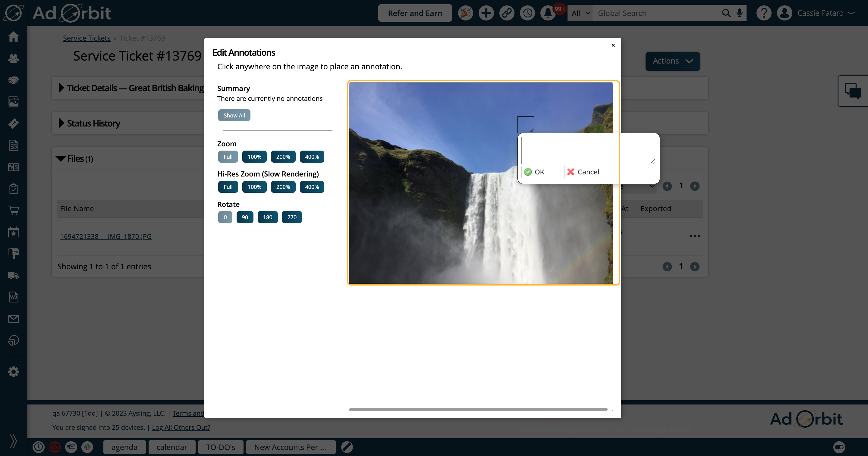Click the microphone voice search icon
Image resolution: width=868 pixels, height=456 pixels.
click(x=739, y=13)
